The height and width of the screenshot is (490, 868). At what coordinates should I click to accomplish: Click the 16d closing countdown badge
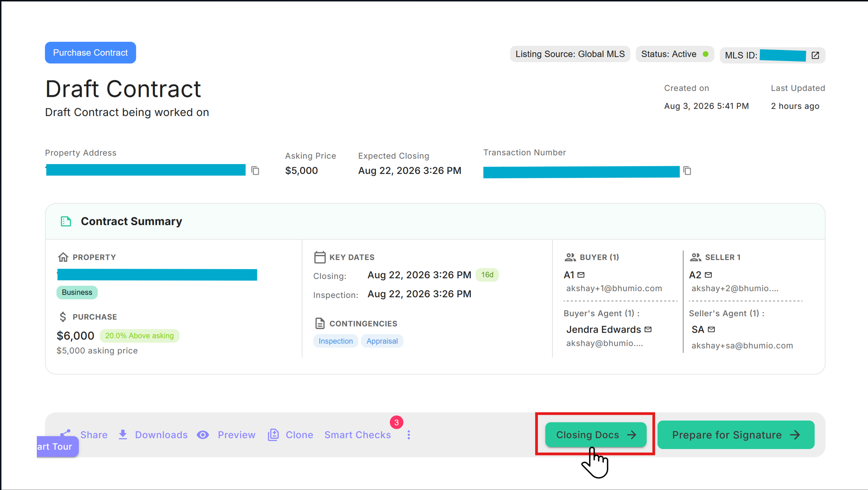point(487,275)
